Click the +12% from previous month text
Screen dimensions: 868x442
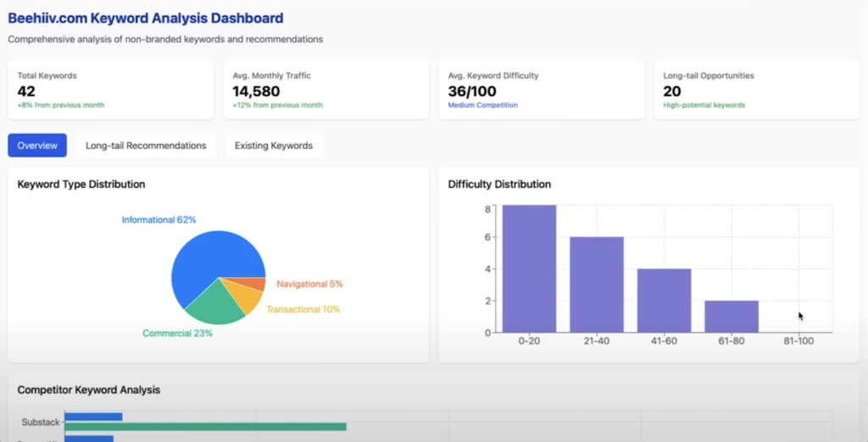[277, 105]
